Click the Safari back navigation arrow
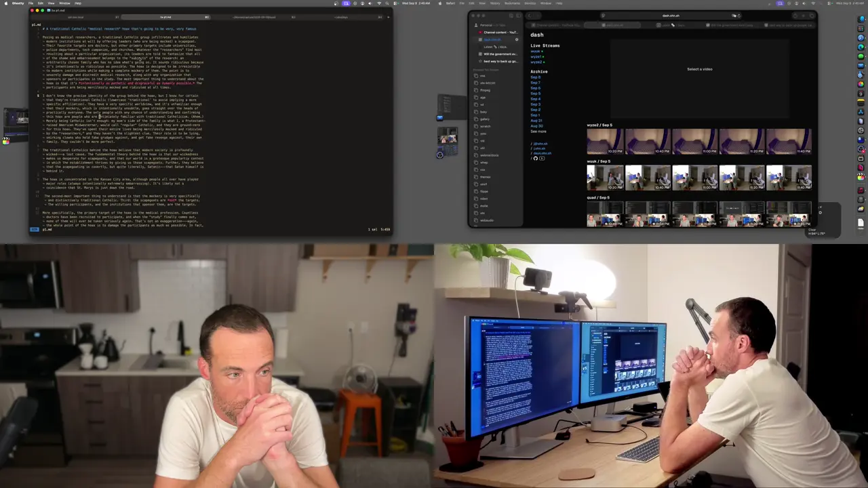 (530, 15)
